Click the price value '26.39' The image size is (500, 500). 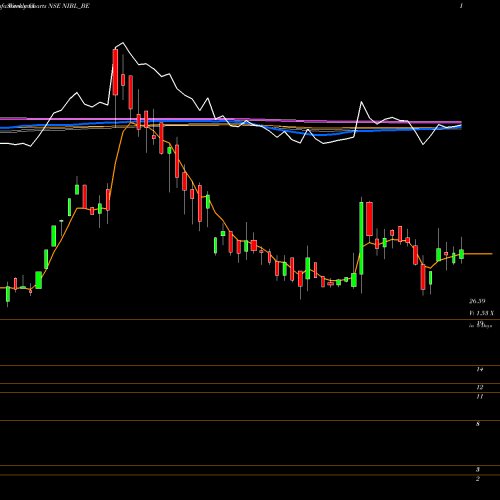pyautogui.click(x=477, y=301)
